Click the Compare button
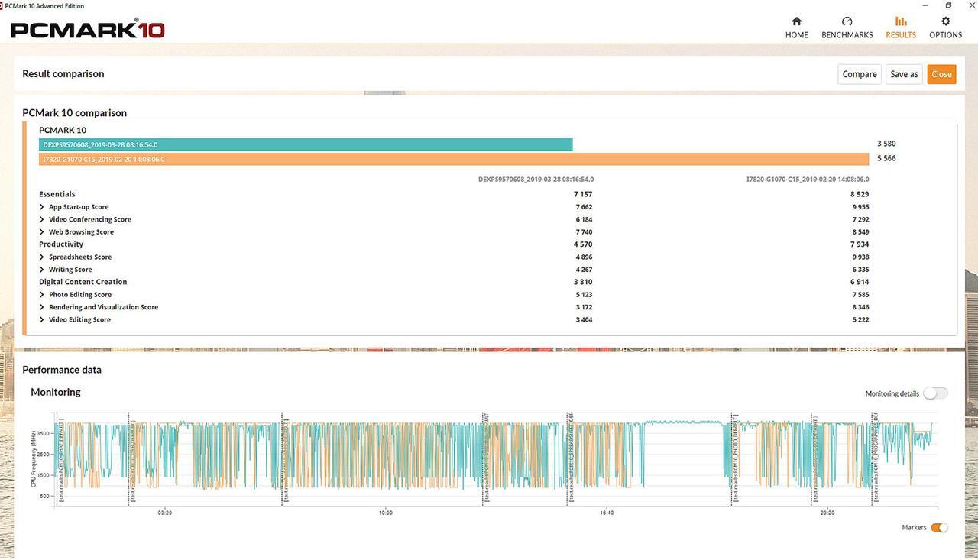The image size is (978, 560). click(860, 74)
